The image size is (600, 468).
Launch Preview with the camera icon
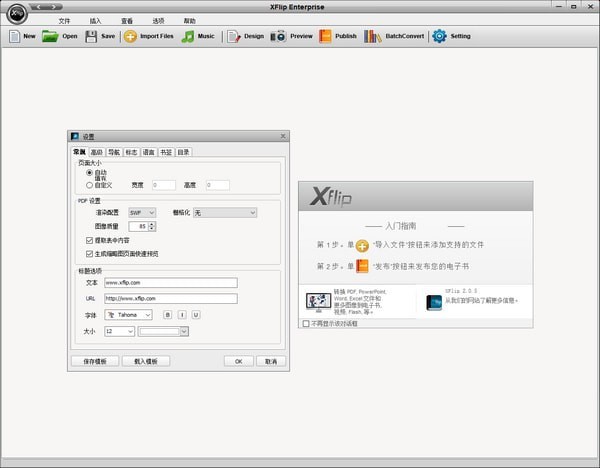tap(278, 36)
